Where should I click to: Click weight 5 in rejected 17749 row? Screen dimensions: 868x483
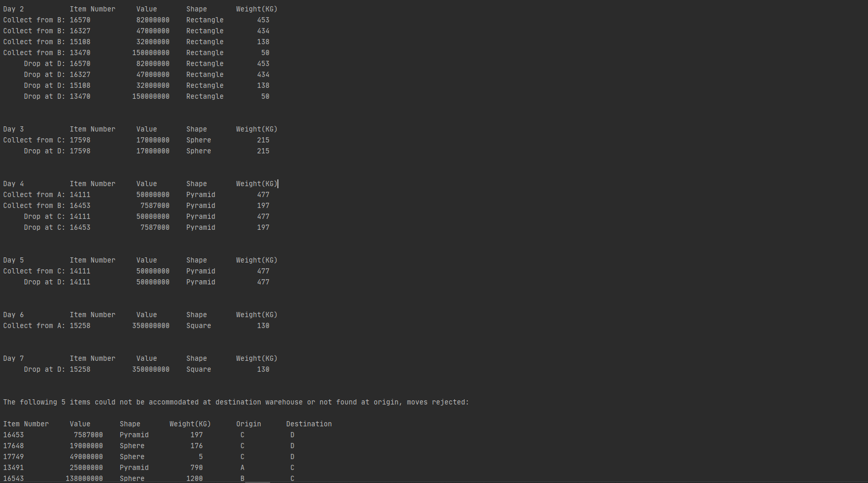pos(201,456)
